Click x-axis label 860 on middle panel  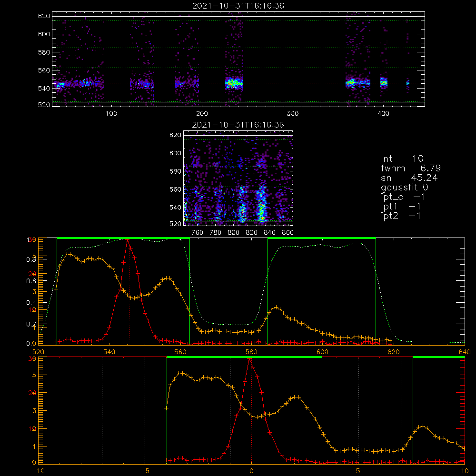click(288, 233)
